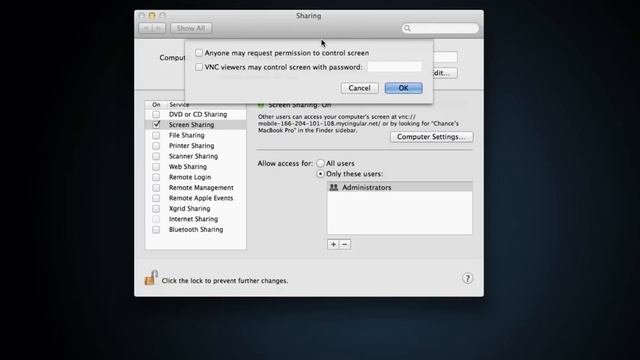Click Cancel in the VNC sheet
This screenshot has width=640, height=360.
click(x=360, y=88)
